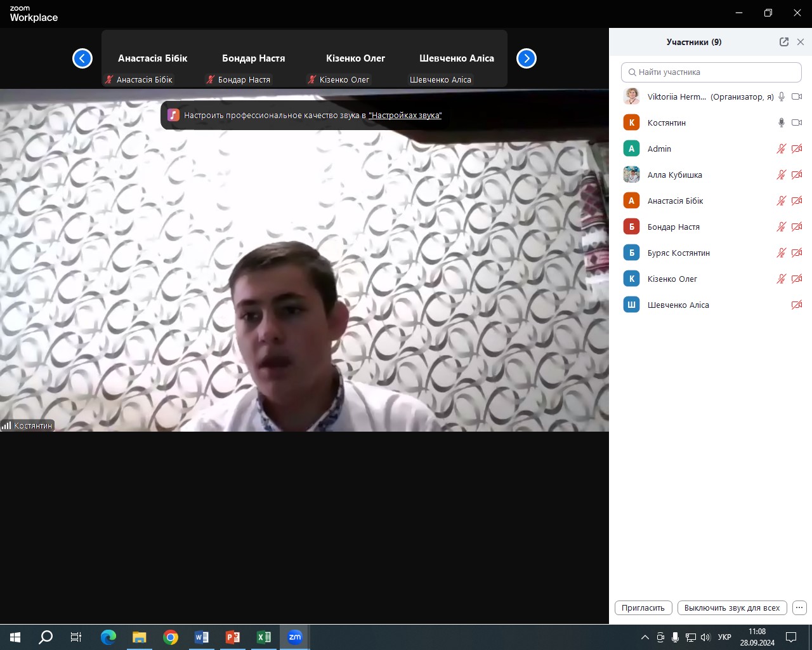Toggle Viktoriia's microphone in participants list

tap(782, 96)
